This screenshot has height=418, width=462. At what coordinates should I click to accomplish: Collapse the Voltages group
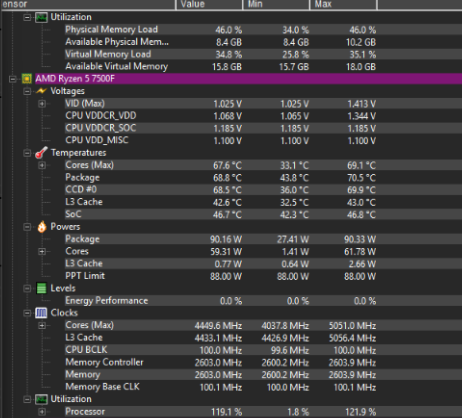click(27, 91)
